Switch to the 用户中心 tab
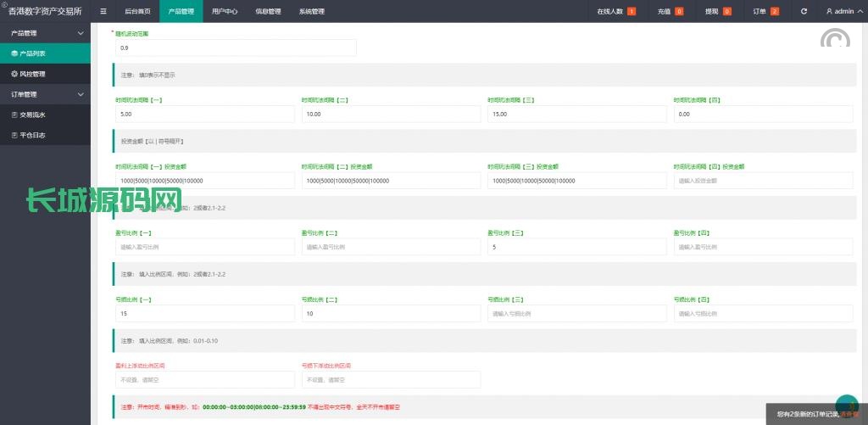This screenshot has width=868, height=425. pos(225,11)
